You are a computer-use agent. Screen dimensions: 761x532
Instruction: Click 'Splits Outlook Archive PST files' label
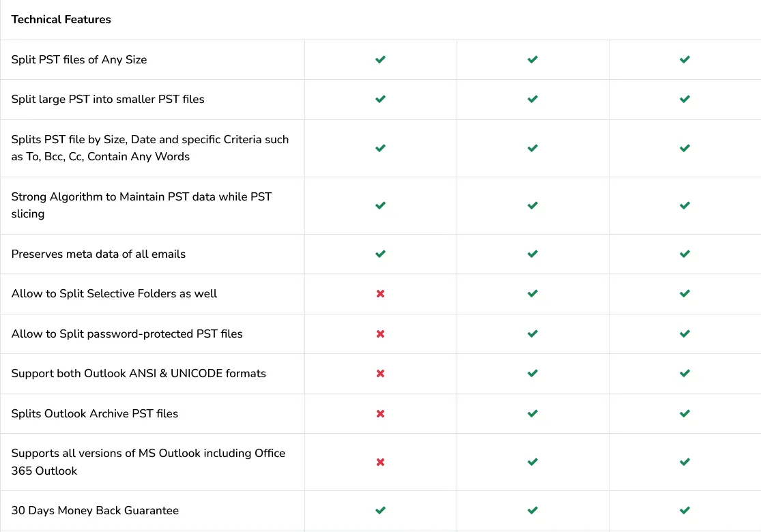95,414
